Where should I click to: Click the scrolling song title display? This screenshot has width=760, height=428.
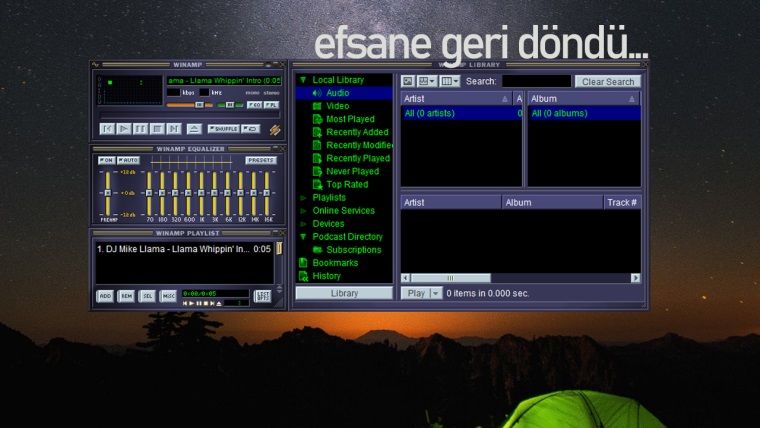click(x=224, y=80)
